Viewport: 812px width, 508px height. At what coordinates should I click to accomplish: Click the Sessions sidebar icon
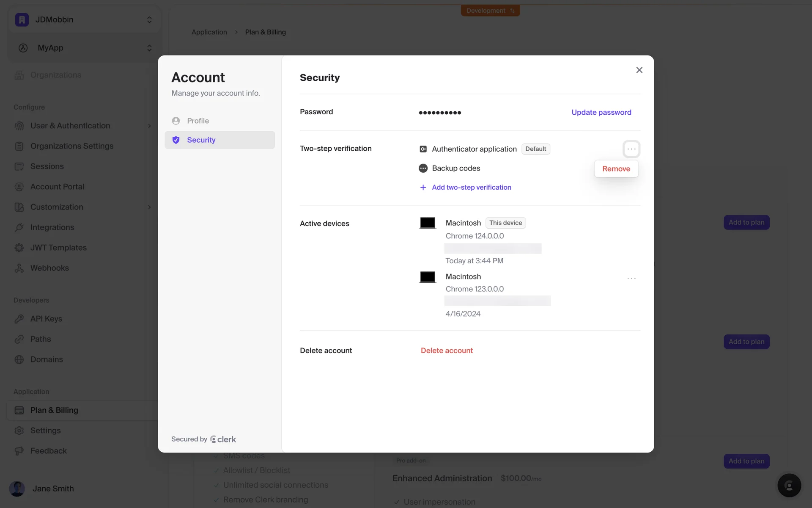[x=19, y=166]
